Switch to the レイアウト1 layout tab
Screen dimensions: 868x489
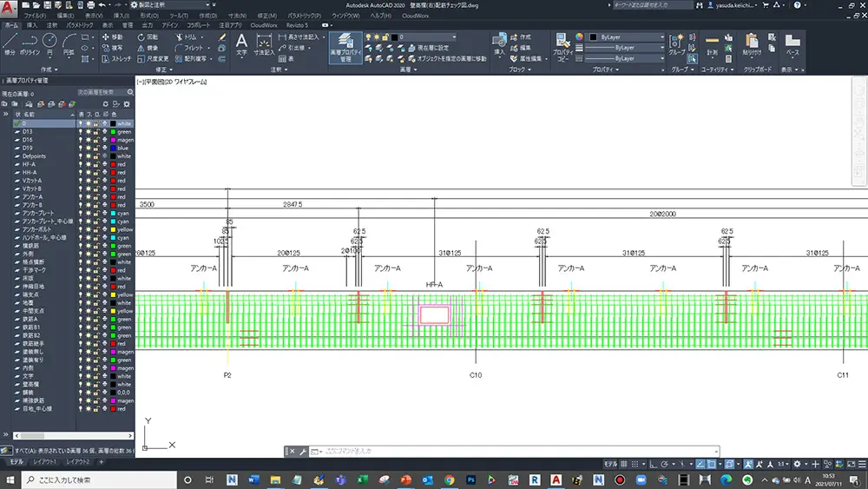pos(44,462)
